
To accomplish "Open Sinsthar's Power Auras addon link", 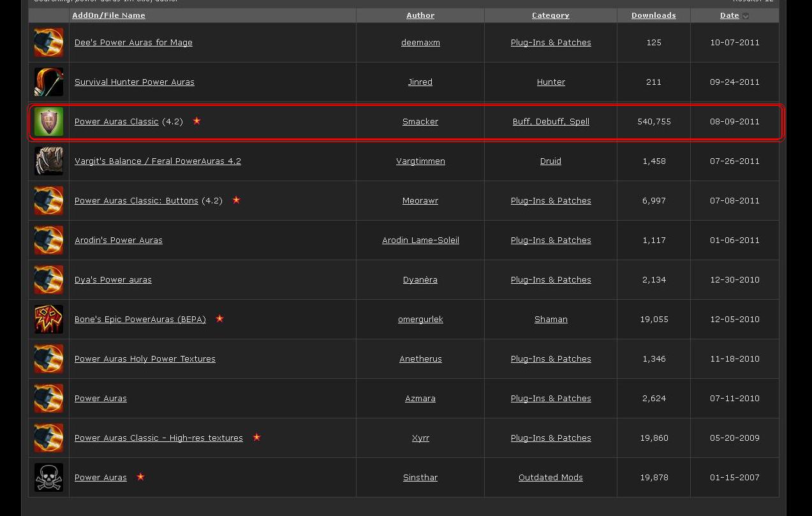I will click(x=101, y=478).
